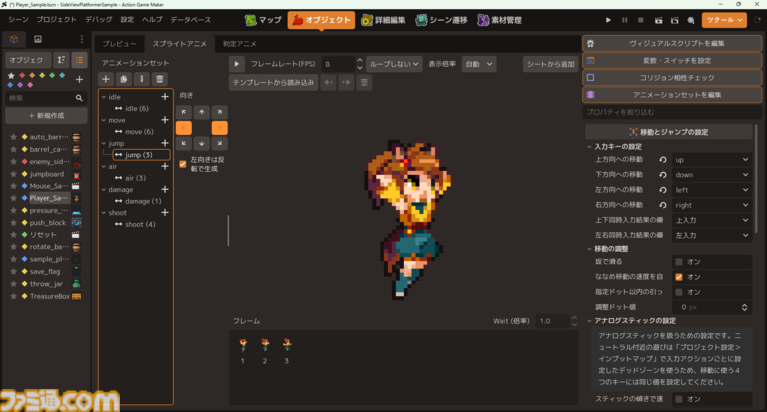Viewport: 767px width, 412px height.
Task: Open the ツクール dropdown button
Action: pyautogui.click(x=724, y=20)
